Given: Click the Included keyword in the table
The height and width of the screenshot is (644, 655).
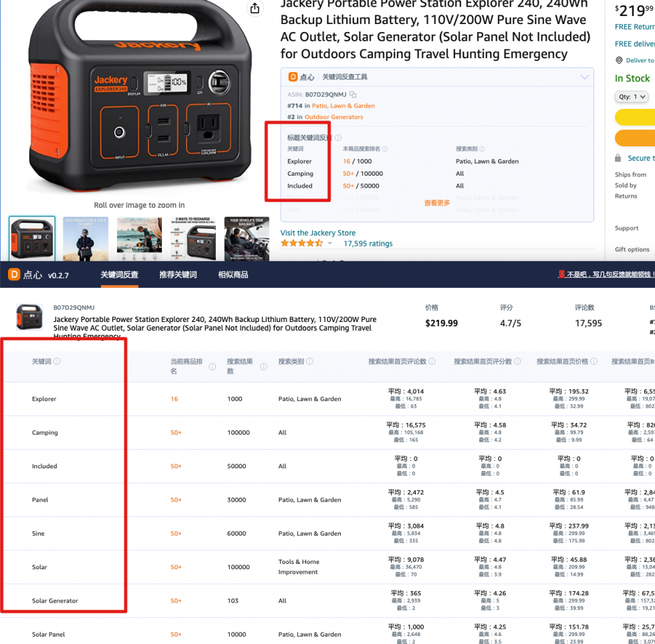Looking at the screenshot, I should [x=44, y=466].
